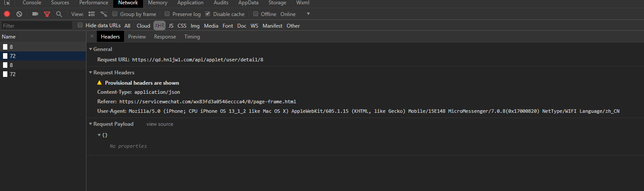Filter requests by Font
The height and width of the screenshot is (191, 644).
(x=228, y=25)
